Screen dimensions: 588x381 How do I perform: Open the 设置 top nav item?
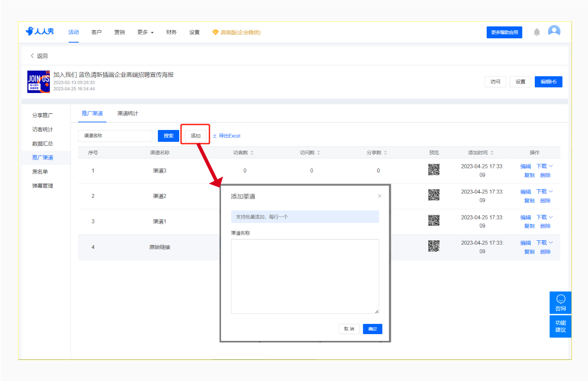point(195,32)
